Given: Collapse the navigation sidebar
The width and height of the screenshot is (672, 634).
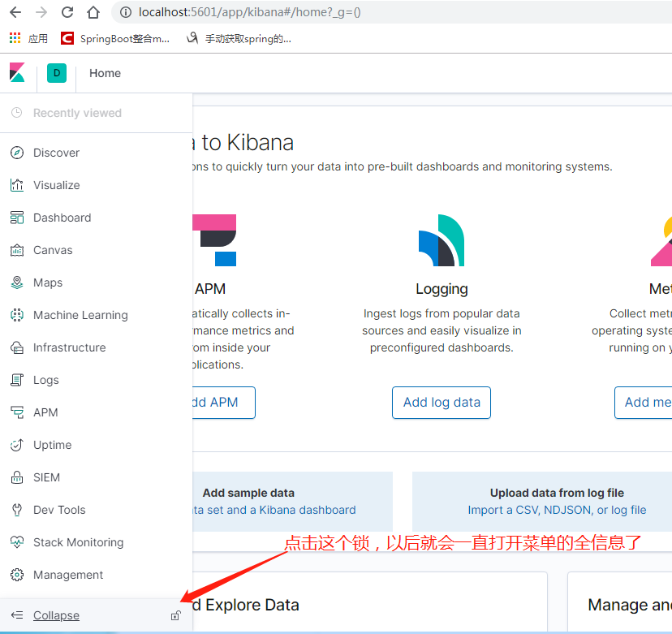Looking at the screenshot, I should (x=55, y=615).
